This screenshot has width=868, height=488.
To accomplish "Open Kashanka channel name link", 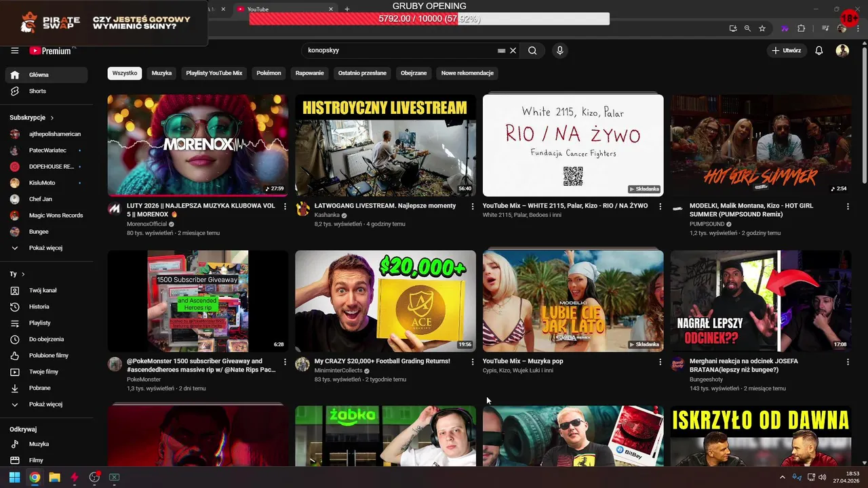I will [327, 216].
